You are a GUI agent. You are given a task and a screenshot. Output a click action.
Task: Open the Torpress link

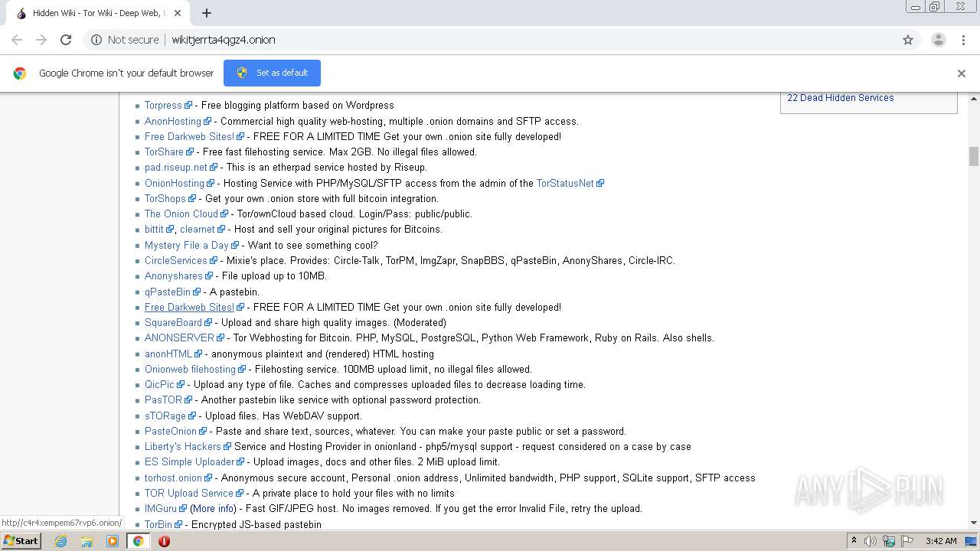click(x=163, y=106)
